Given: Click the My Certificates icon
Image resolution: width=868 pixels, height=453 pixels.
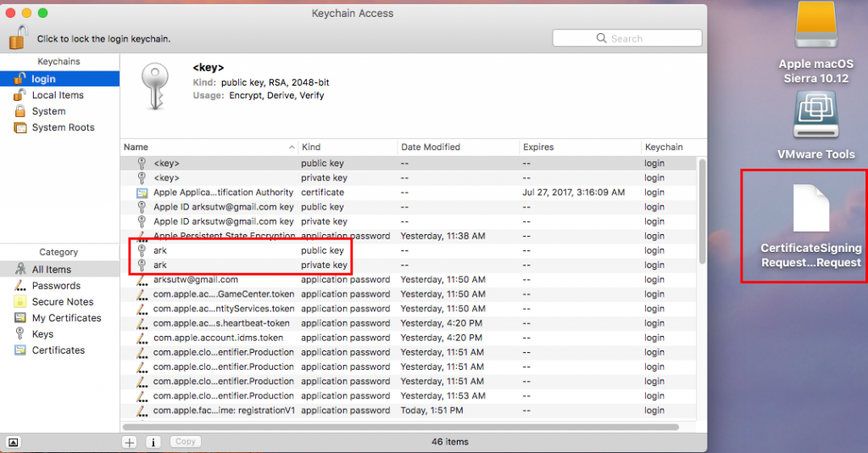Looking at the screenshot, I should click(x=20, y=317).
